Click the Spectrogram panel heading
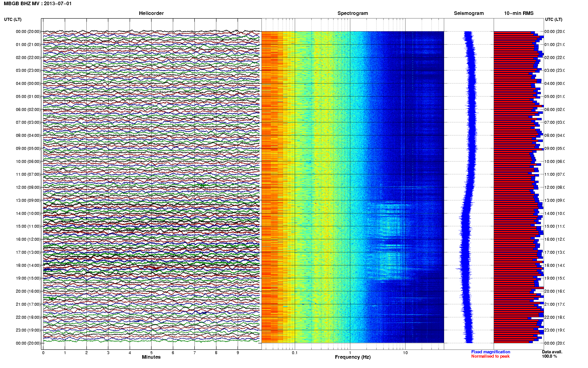Image resolution: width=588 pixels, height=368 pixels. [353, 13]
